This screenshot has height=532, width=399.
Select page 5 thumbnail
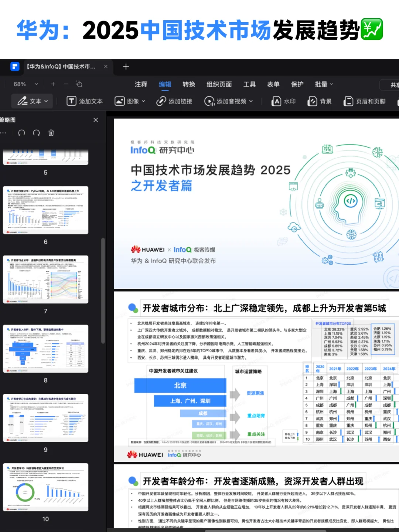(x=45, y=157)
